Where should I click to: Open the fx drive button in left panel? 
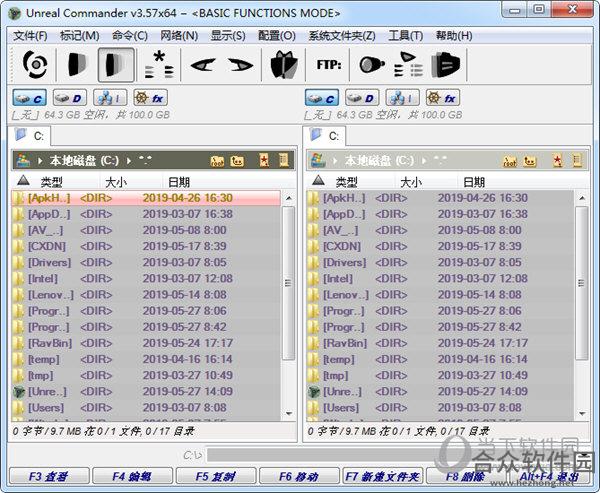150,98
